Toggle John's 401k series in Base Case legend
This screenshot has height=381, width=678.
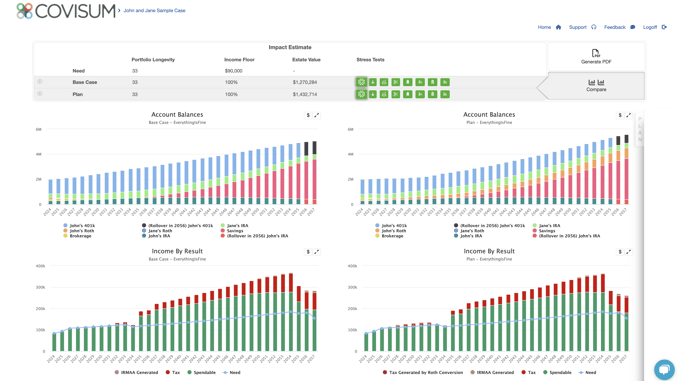click(79, 226)
